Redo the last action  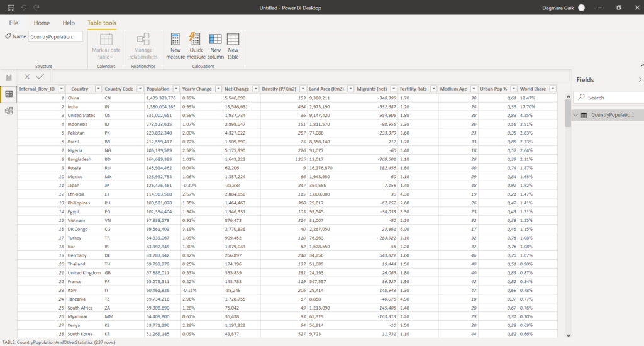click(36, 8)
